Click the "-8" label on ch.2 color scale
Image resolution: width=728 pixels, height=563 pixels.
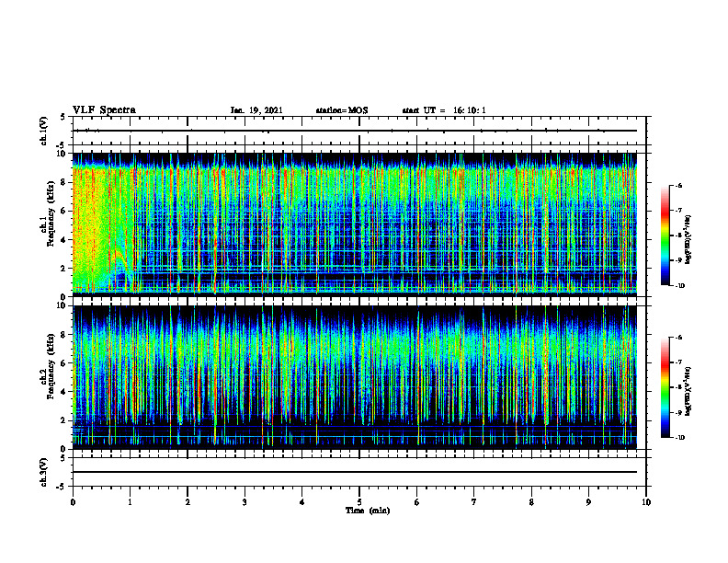click(x=678, y=387)
